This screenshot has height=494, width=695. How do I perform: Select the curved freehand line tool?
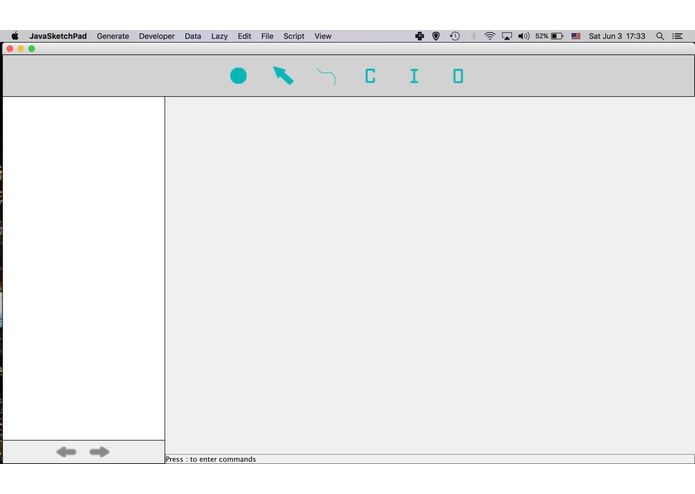pos(327,76)
